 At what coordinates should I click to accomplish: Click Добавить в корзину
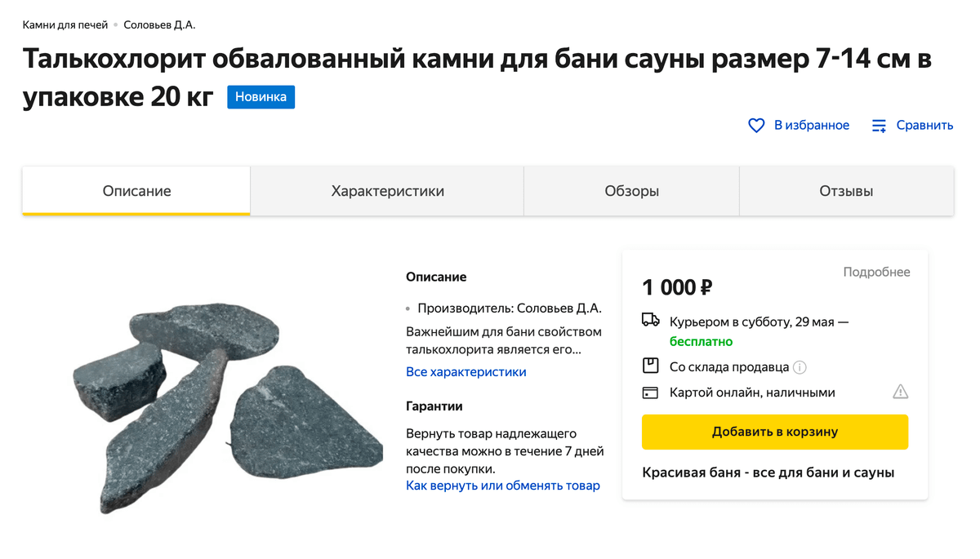point(774,432)
